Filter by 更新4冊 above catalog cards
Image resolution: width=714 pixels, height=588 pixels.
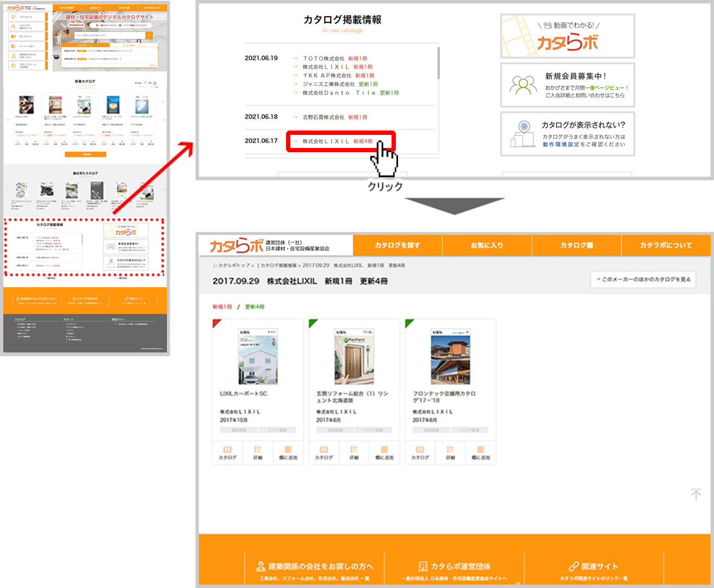tap(254, 307)
